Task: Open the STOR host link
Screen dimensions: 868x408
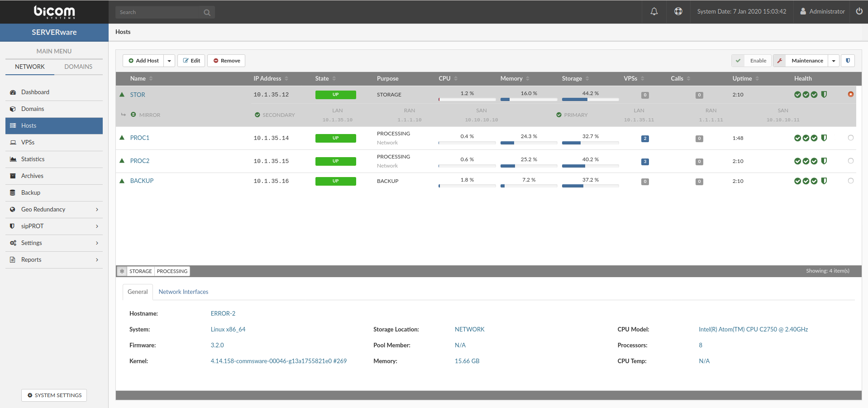Action: 138,95
